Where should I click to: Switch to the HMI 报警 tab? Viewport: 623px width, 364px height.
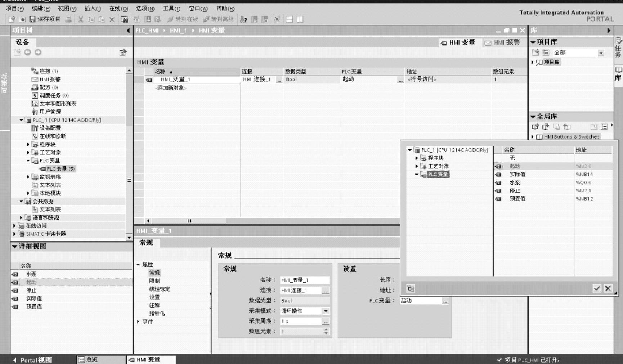(502, 42)
